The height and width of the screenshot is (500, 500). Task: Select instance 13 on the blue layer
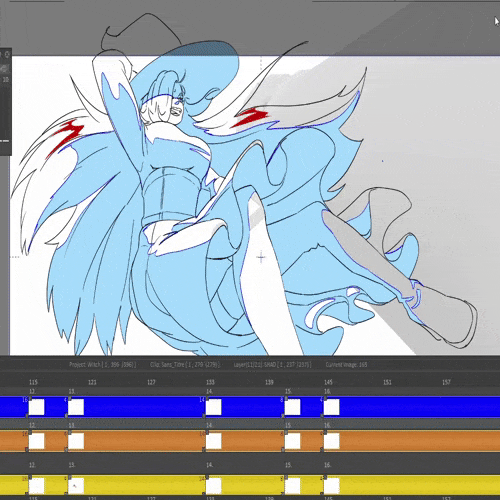pos(76,407)
